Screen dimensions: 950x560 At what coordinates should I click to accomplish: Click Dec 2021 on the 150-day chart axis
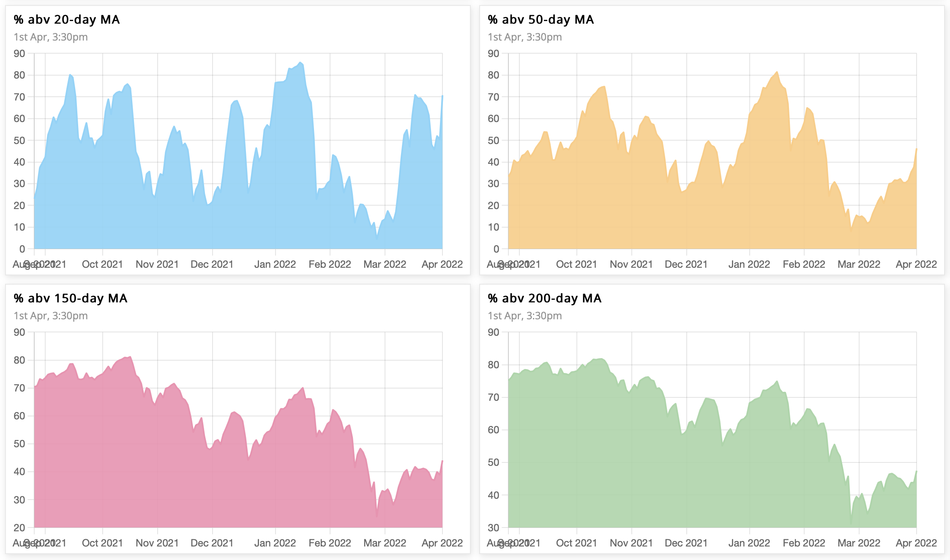pyautogui.click(x=212, y=543)
